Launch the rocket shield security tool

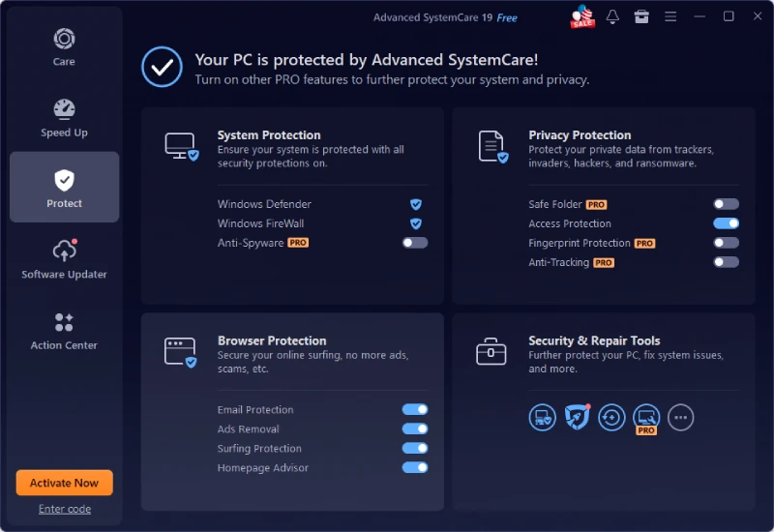click(x=577, y=418)
